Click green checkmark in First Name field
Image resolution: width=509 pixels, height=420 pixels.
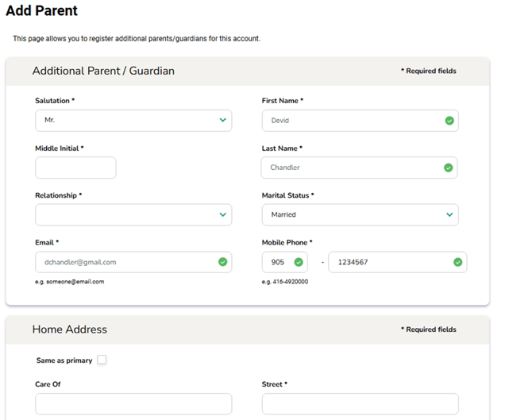(449, 121)
